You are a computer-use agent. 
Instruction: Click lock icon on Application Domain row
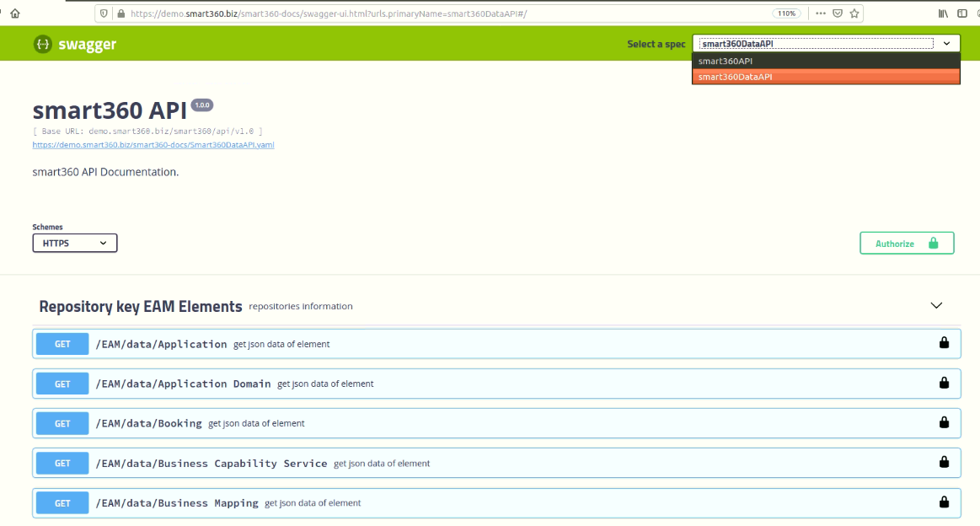pyautogui.click(x=944, y=383)
